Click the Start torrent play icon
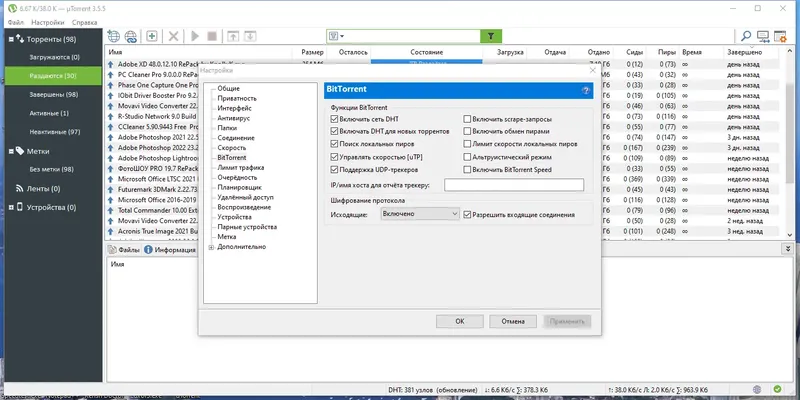The height and width of the screenshot is (400, 800). coord(195,36)
